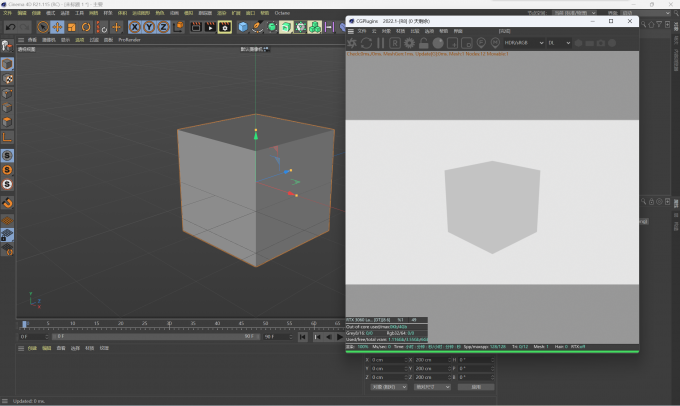Open the File menu in Cinema 4D
The image size is (680, 406).
pos(7,13)
